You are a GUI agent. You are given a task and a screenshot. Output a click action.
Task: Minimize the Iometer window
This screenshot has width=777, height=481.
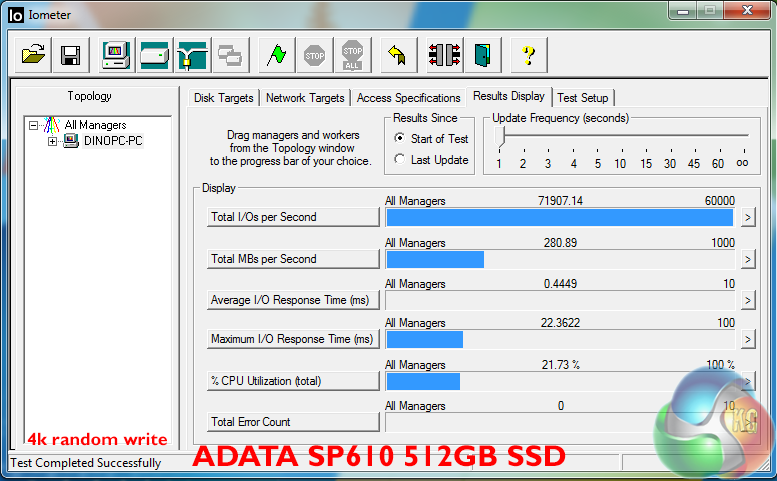tap(683, 10)
